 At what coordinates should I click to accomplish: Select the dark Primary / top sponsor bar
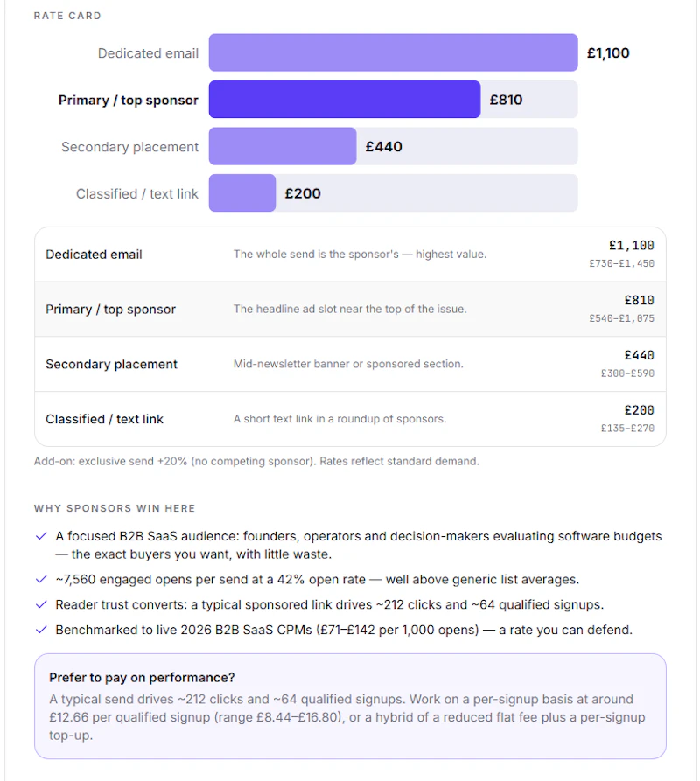pyautogui.click(x=345, y=100)
